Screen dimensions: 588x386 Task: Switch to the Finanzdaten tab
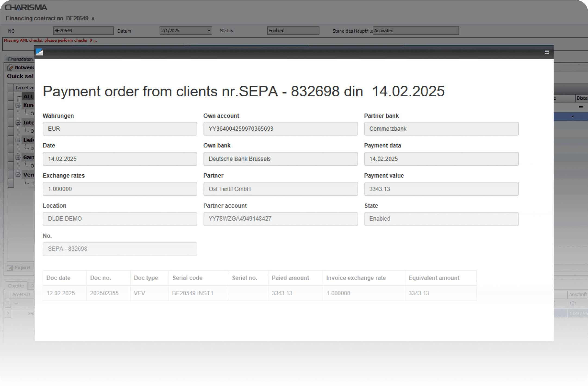20,59
